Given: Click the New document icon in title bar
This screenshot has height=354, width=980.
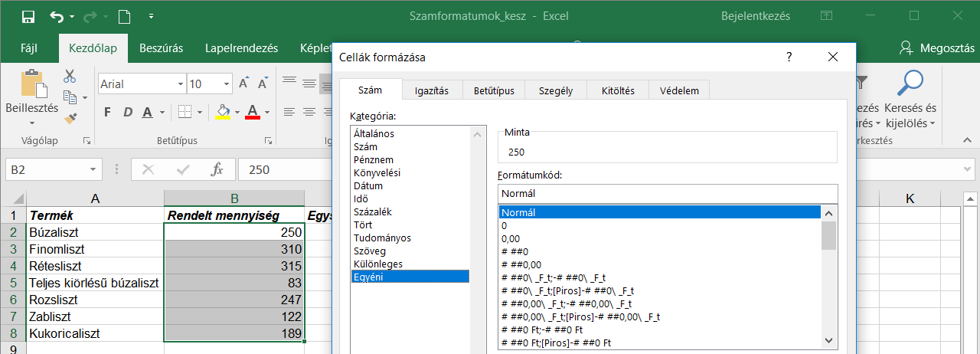Looking at the screenshot, I should click(x=125, y=16).
